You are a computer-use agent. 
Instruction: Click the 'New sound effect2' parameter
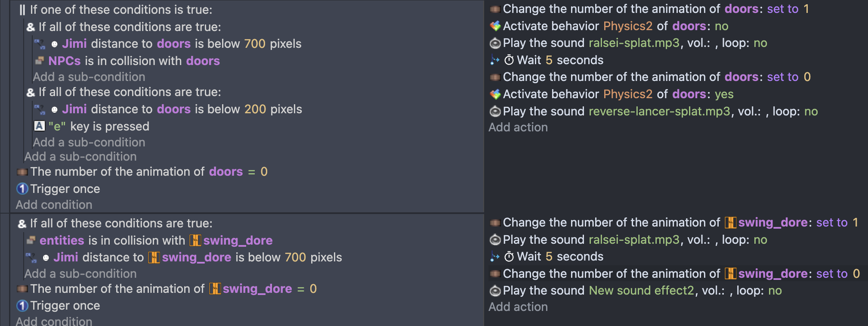pyautogui.click(x=641, y=291)
